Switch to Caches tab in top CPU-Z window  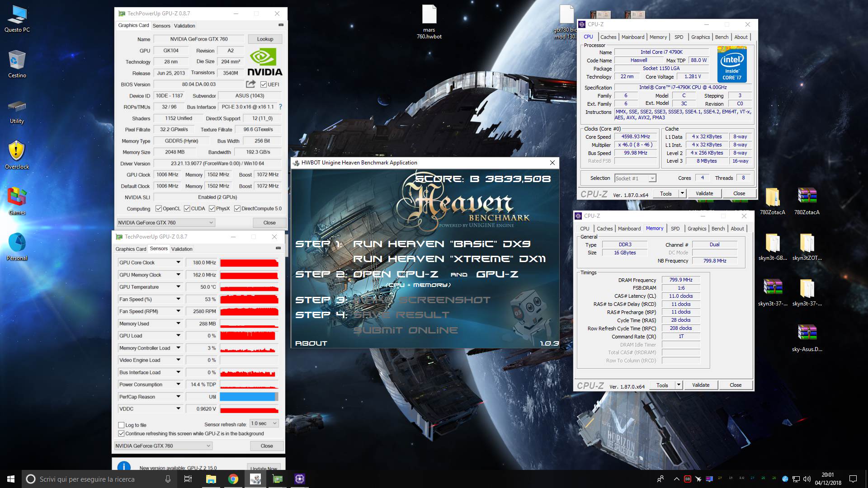pos(608,37)
